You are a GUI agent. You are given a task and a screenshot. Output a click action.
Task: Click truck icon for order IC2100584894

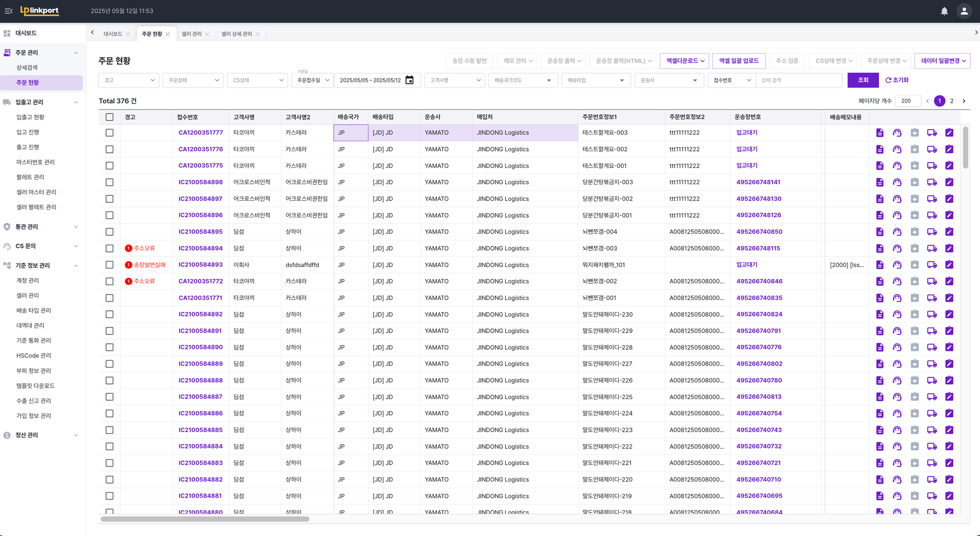tap(932, 248)
